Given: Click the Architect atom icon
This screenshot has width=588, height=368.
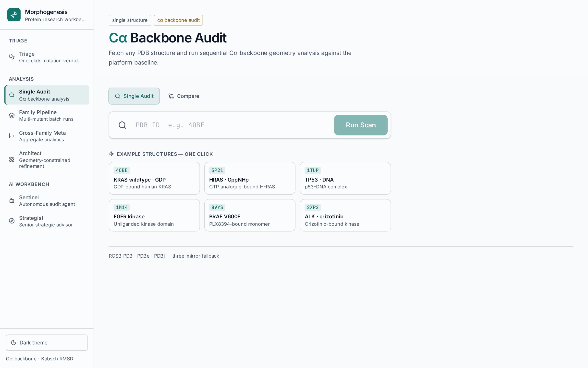Looking at the screenshot, I should click(x=12, y=159).
